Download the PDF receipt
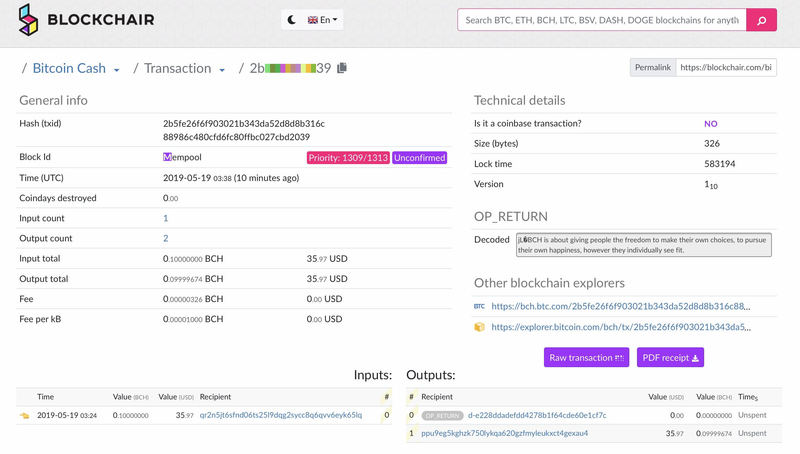The width and height of the screenshot is (800, 454). (x=670, y=358)
